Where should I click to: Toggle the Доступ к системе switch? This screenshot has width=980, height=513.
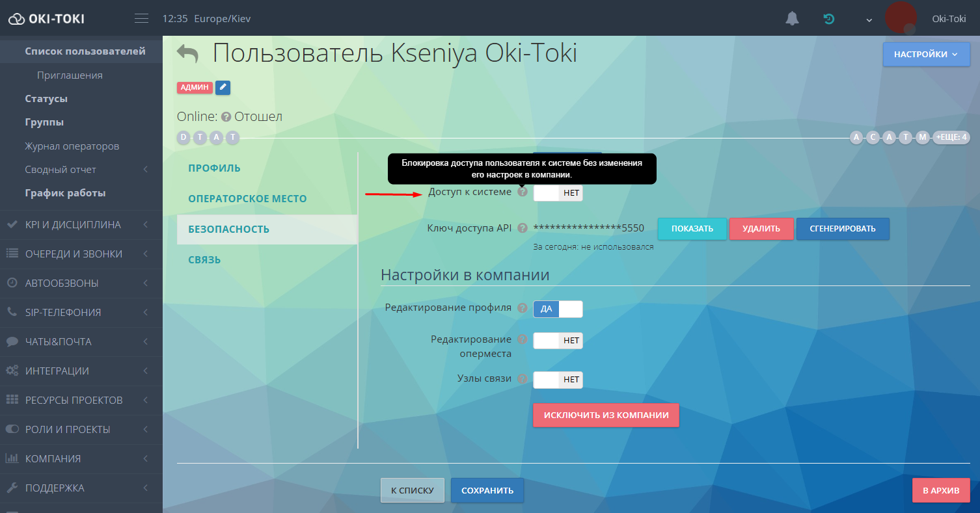pos(558,193)
